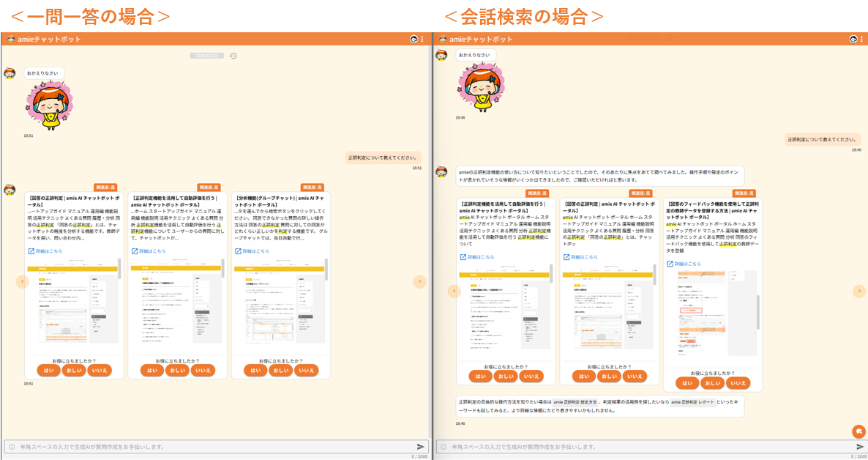
Task: Focus the left chat message input field
Action: coord(212,446)
